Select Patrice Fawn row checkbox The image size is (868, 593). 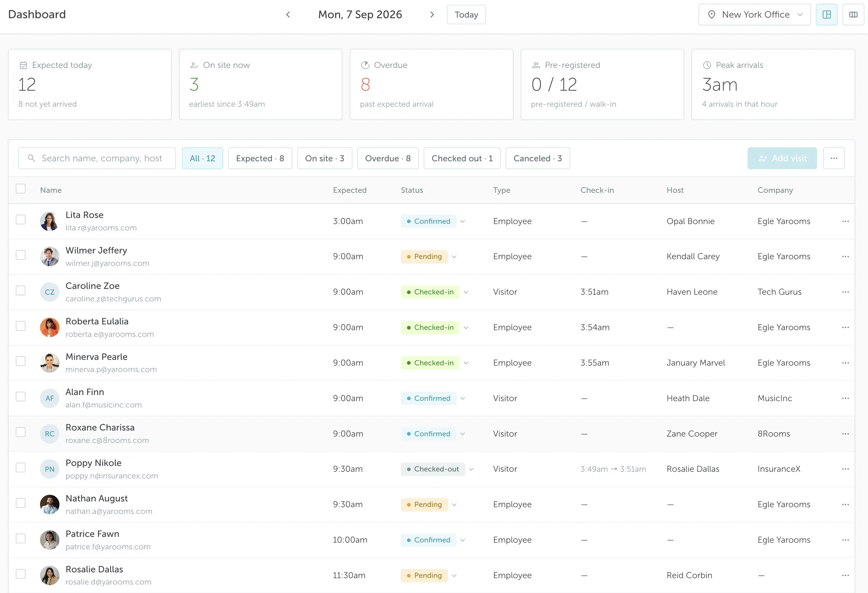pos(21,538)
